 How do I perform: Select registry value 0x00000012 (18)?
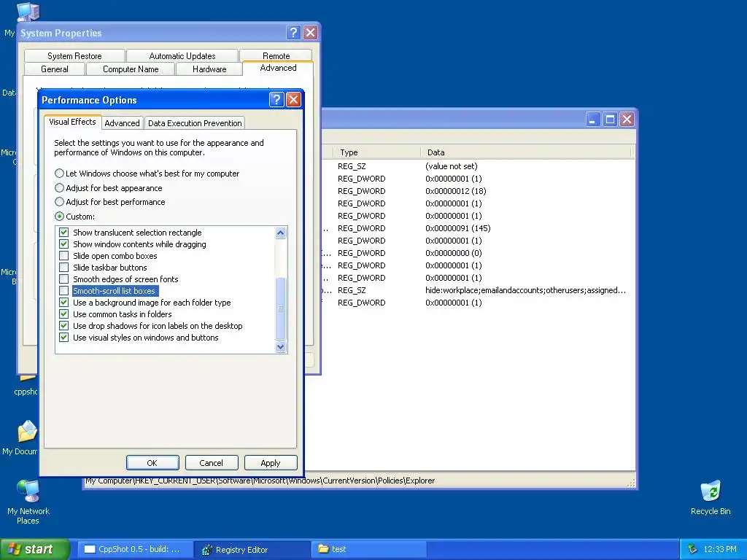click(455, 191)
